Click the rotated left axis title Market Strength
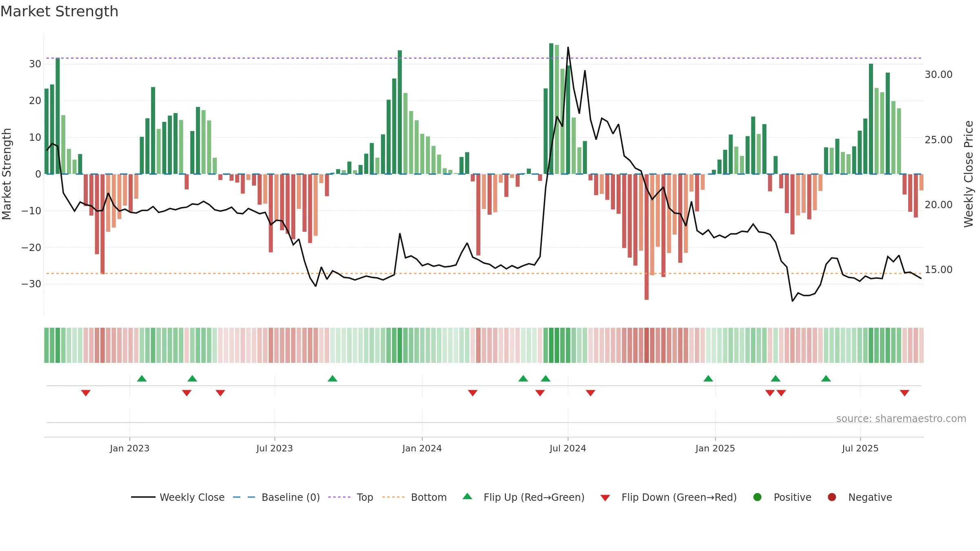The height and width of the screenshot is (551, 980). coord(7,174)
